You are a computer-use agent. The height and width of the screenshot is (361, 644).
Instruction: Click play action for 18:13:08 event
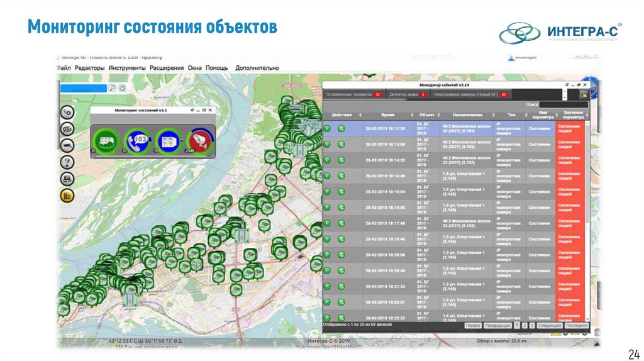point(327,144)
